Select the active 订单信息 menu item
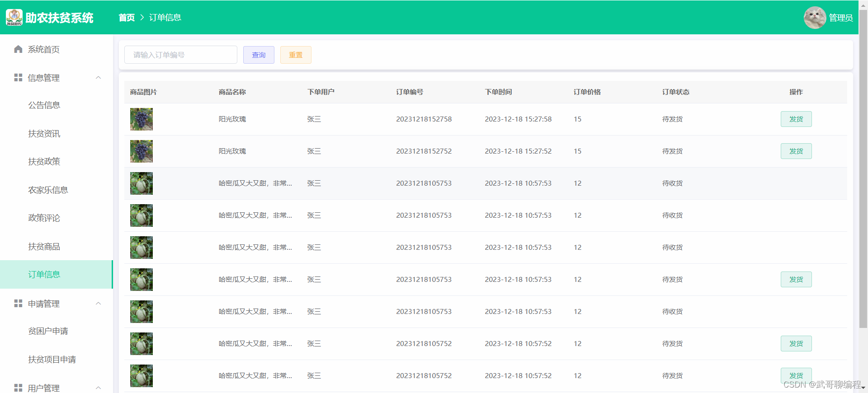Viewport: 868px width, 393px height. click(57, 275)
